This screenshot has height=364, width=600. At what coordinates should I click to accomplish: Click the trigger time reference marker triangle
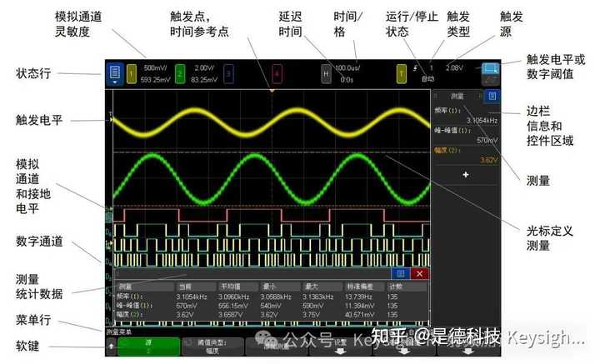(272, 91)
